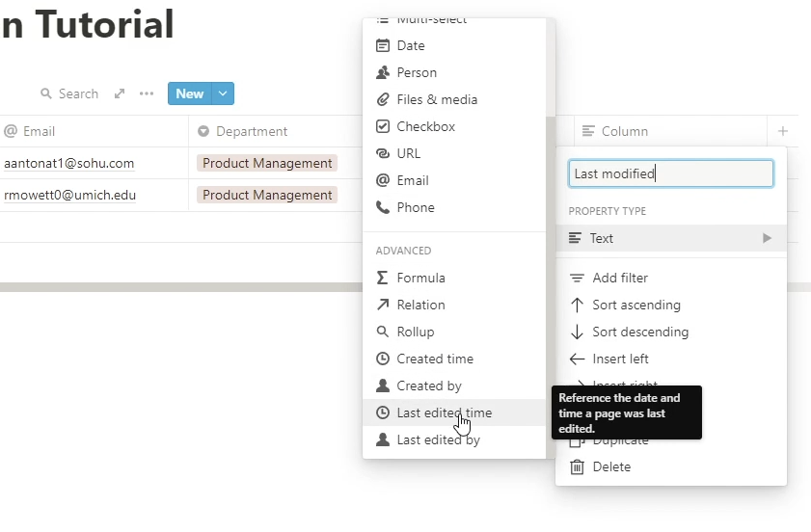811x532 pixels.
Task: Choose Email property type
Action: (x=454, y=180)
